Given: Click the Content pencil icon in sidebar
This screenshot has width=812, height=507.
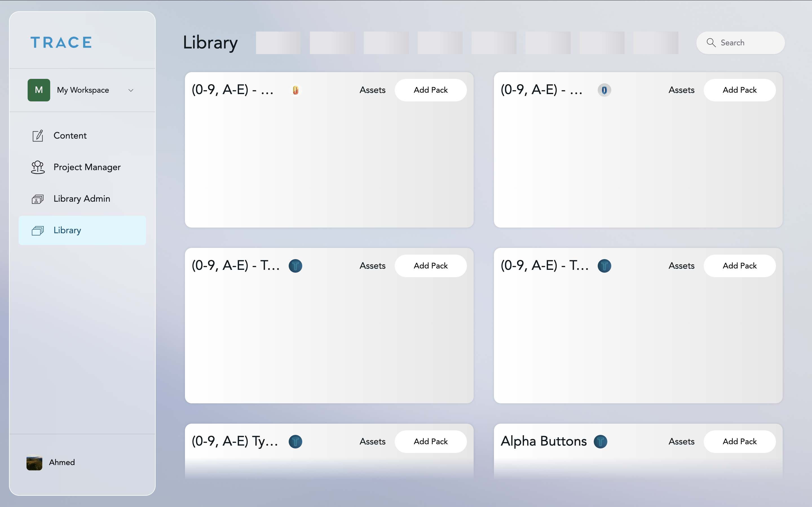Looking at the screenshot, I should (37, 135).
